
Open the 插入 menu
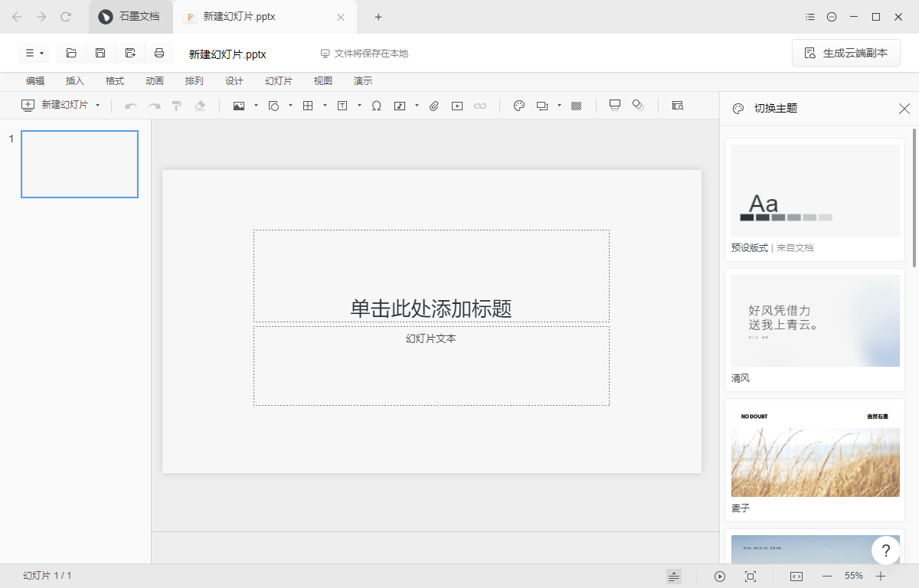tap(74, 80)
